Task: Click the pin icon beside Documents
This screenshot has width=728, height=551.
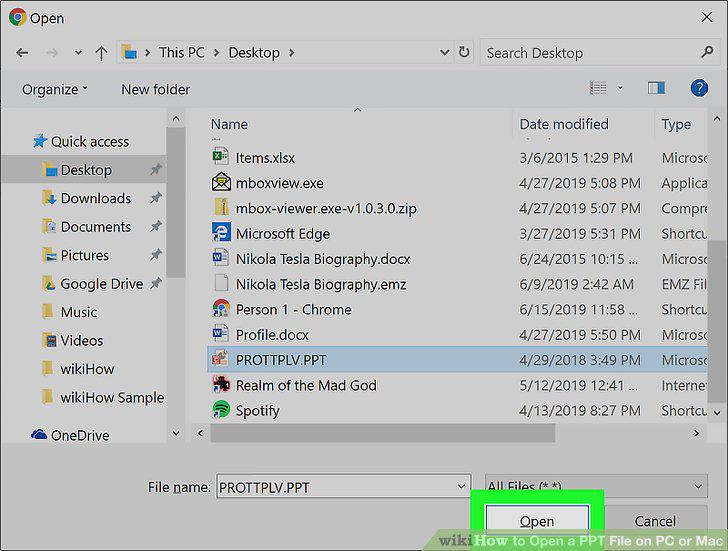Action: click(x=156, y=226)
